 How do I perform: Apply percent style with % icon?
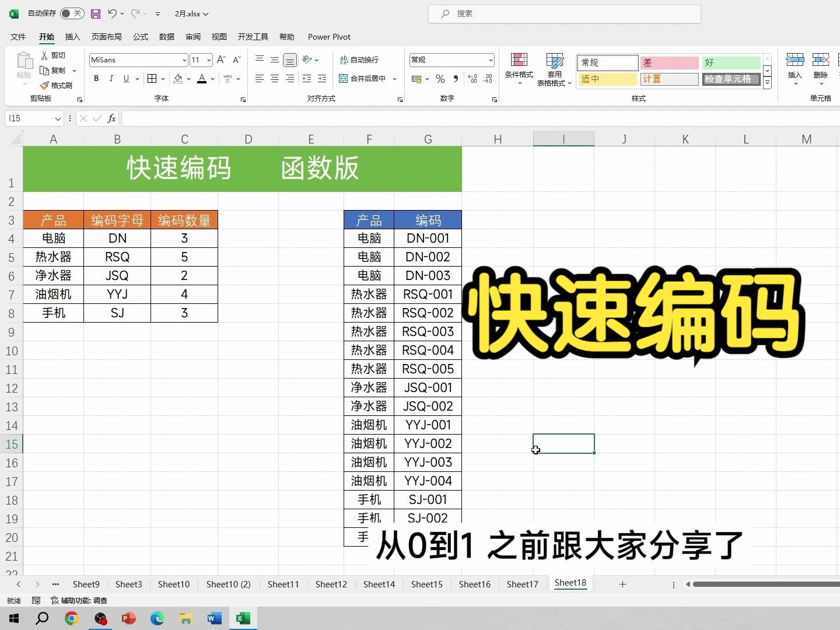440,79
